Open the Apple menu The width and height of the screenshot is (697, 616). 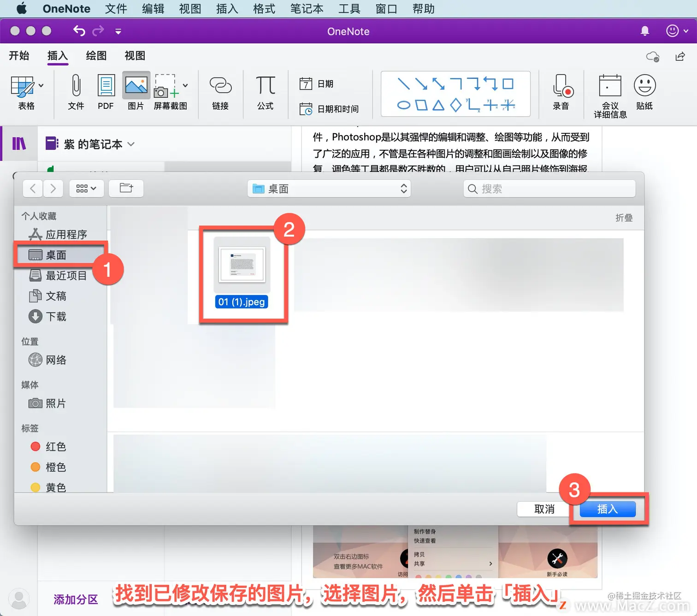pyautogui.click(x=22, y=8)
